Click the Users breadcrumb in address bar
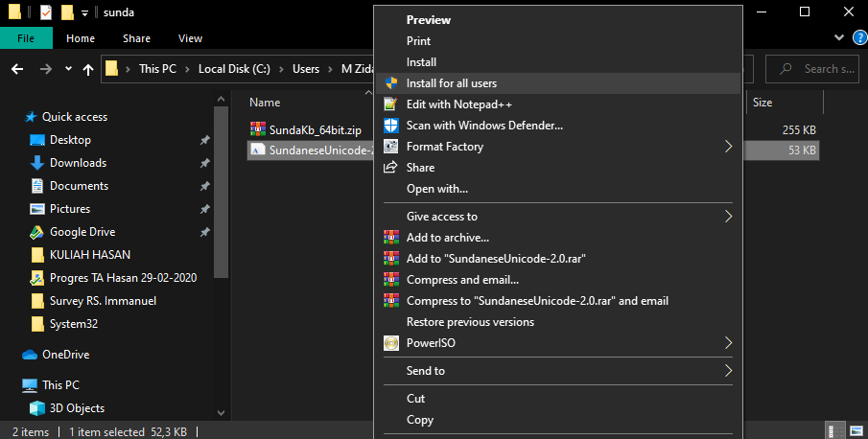The image size is (868, 439). point(305,69)
